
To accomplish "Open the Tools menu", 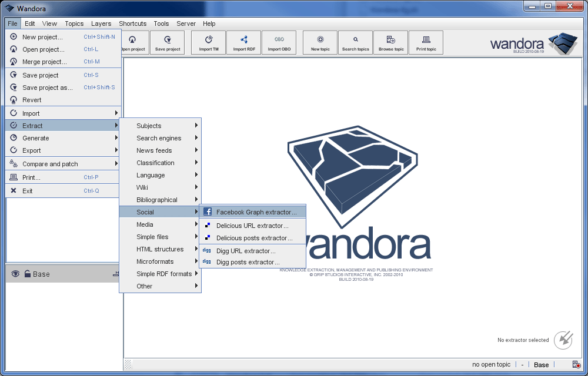I will [x=161, y=23].
